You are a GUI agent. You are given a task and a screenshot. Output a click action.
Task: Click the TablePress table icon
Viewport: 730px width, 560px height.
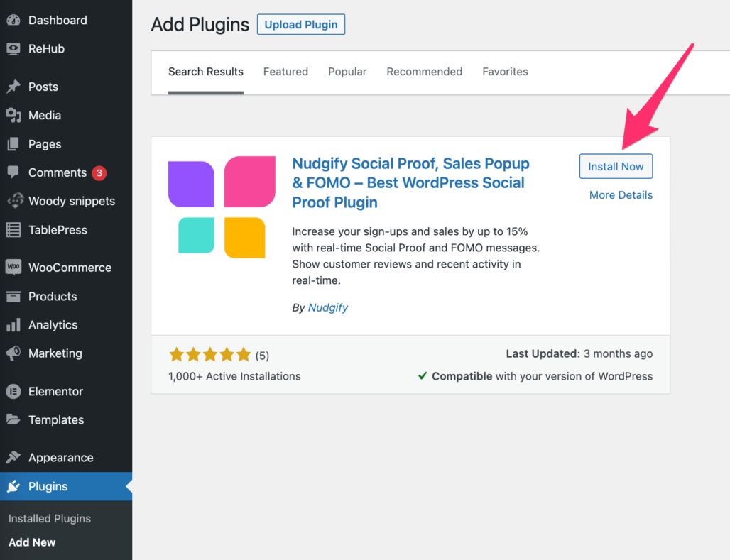click(x=13, y=229)
